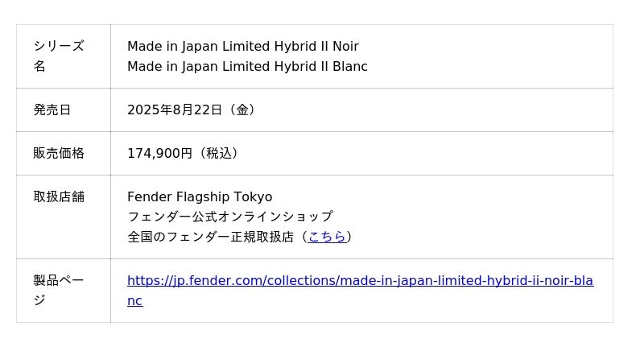The image size is (644, 347).
Task: Click the word Blanc in series name
Action: click(348, 67)
